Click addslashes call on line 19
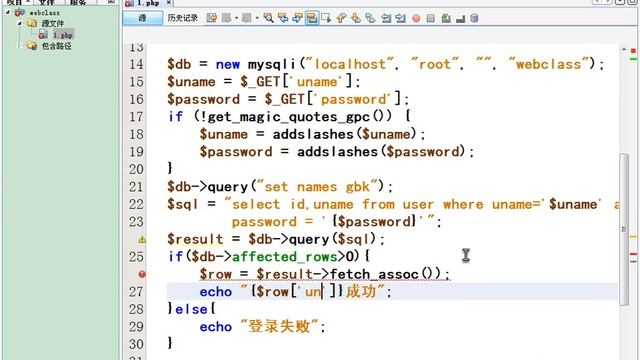 coord(338,152)
